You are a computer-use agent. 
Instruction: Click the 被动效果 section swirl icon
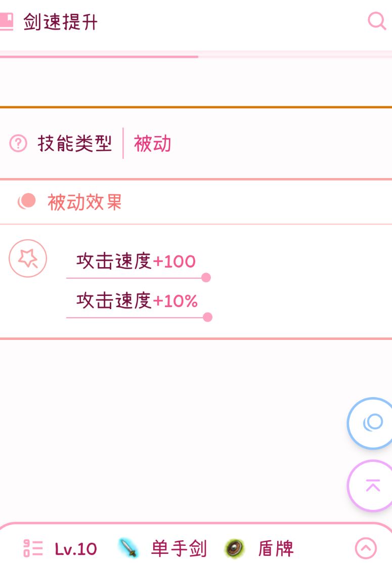tap(27, 201)
